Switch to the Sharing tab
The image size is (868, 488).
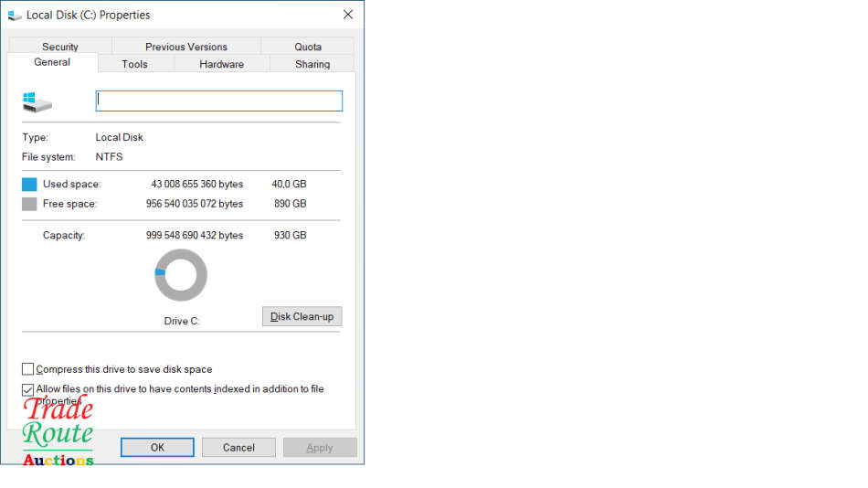point(312,64)
